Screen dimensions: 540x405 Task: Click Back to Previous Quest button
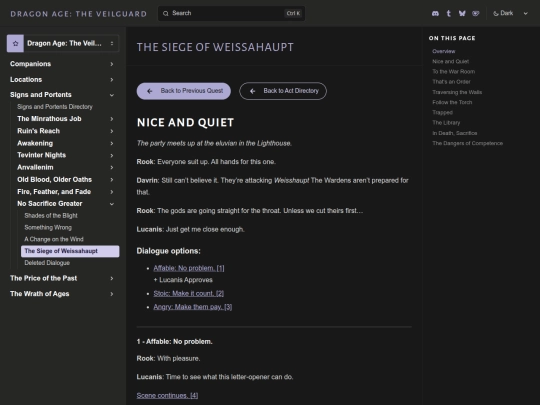pyautogui.click(x=184, y=91)
